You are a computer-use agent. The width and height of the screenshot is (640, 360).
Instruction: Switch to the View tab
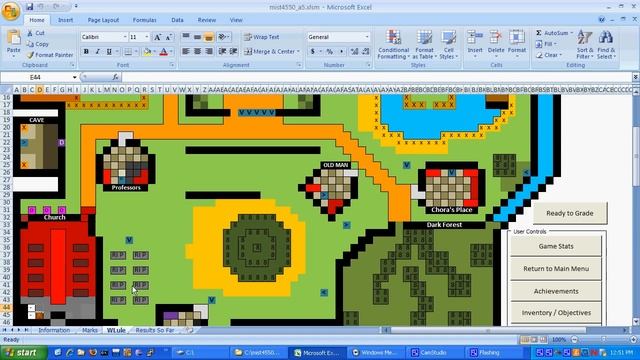(x=236, y=20)
